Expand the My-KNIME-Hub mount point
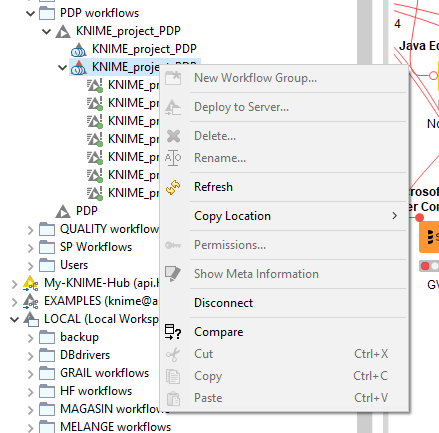The height and width of the screenshot is (433, 439). click(x=14, y=284)
